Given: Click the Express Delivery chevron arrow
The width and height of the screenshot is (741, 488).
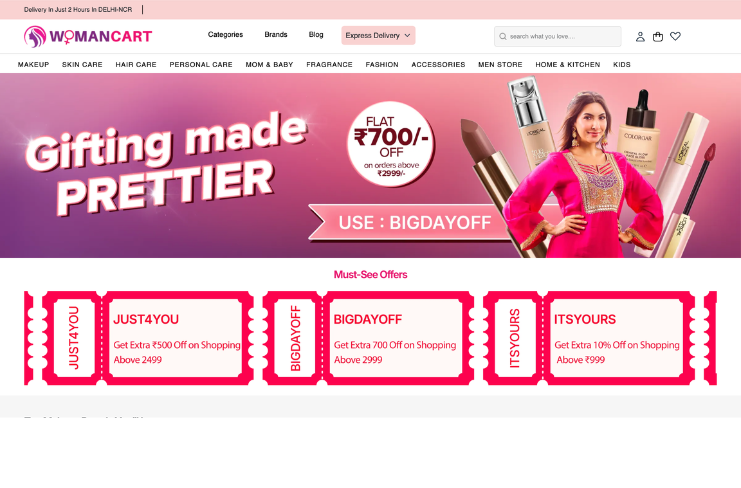Looking at the screenshot, I should coord(407,35).
